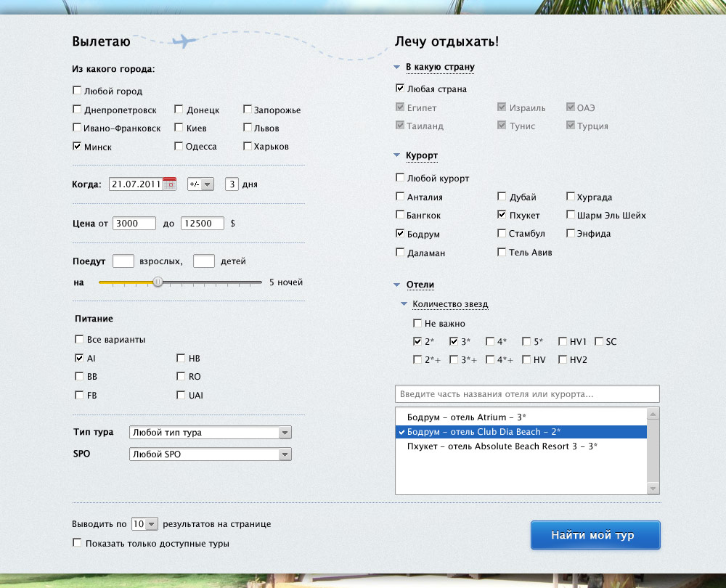Click the Курорт section header link
726x588 pixels.
click(421, 156)
